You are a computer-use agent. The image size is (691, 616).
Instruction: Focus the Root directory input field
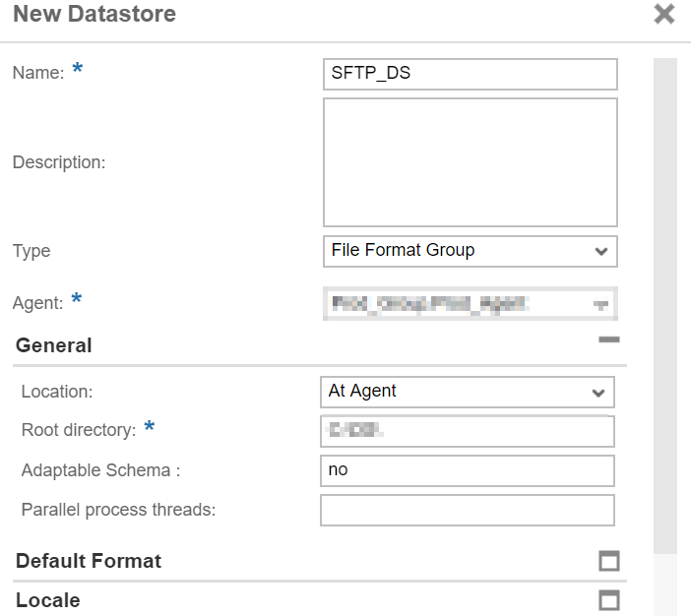[467, 431]
